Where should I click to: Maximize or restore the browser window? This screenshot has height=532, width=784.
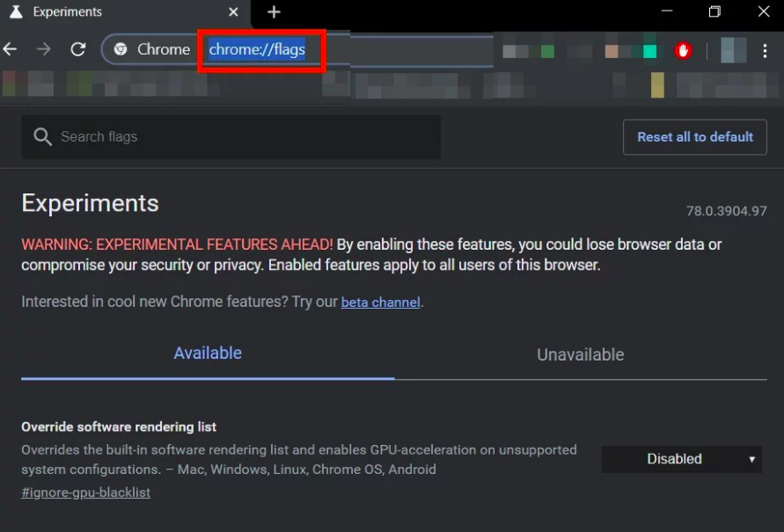click(x=714, y=11)
